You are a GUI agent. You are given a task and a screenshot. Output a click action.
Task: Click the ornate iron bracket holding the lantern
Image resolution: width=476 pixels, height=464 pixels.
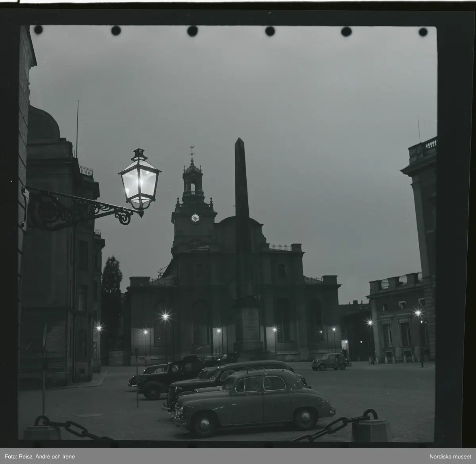coord(87,207)
